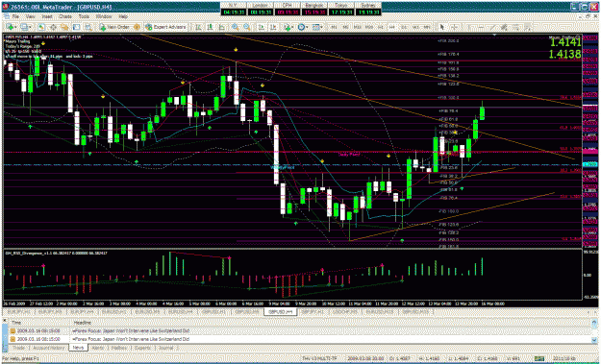Select the H1 timeframe
This screenshot has height=364, width=601.
click(380, 27)
